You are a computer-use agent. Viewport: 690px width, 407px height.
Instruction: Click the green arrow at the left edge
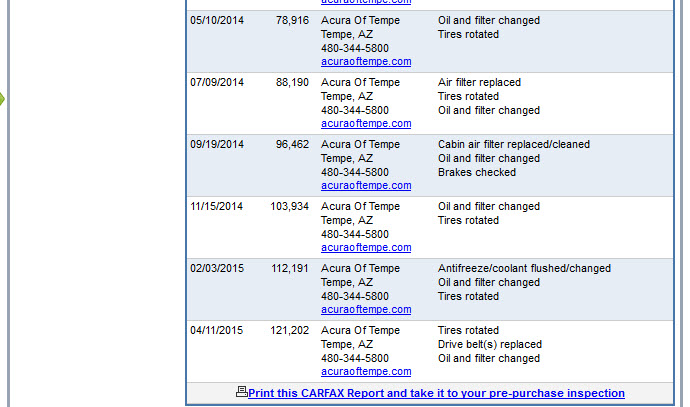(3, 99)
